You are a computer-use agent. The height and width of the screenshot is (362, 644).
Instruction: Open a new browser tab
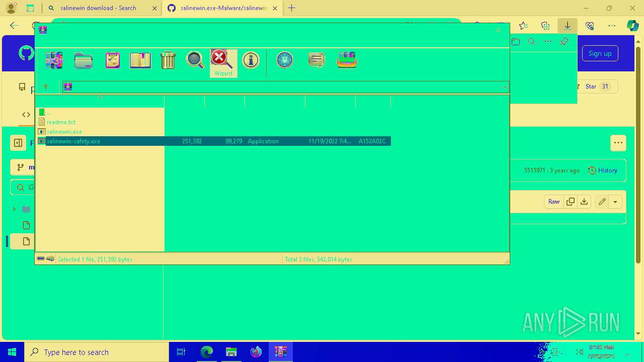pyautogui.click(x=292, y=8)
